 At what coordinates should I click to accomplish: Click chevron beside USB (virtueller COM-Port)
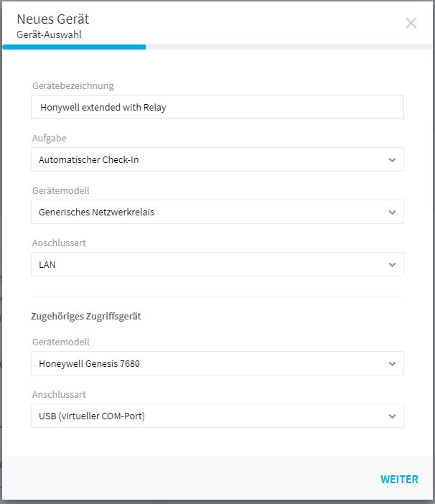392,416
